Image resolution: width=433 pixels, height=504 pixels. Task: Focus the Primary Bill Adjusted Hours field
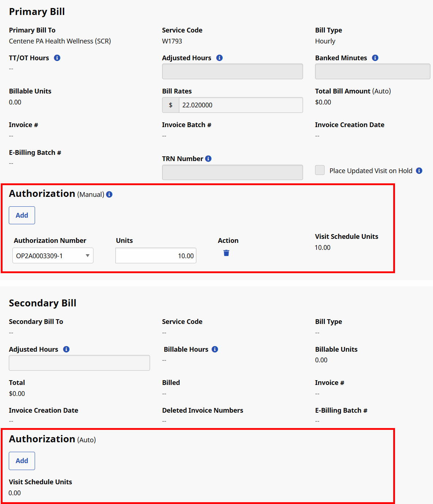click(232, 72)
